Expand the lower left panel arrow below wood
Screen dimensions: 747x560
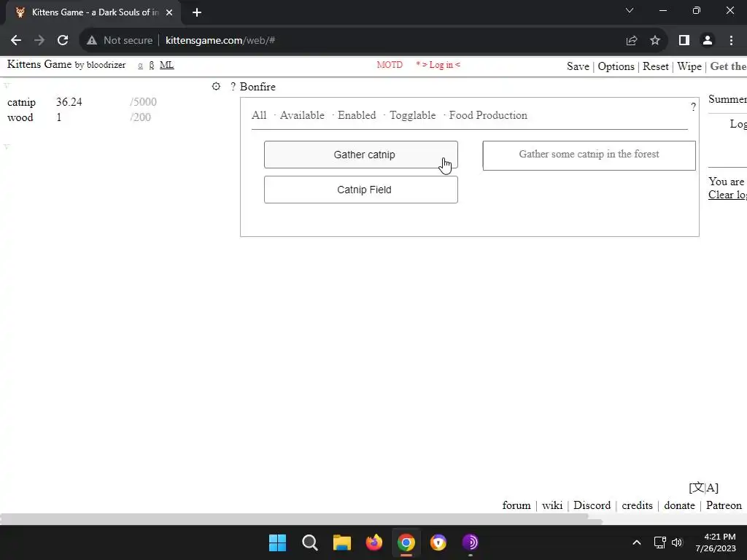point(7,146)
